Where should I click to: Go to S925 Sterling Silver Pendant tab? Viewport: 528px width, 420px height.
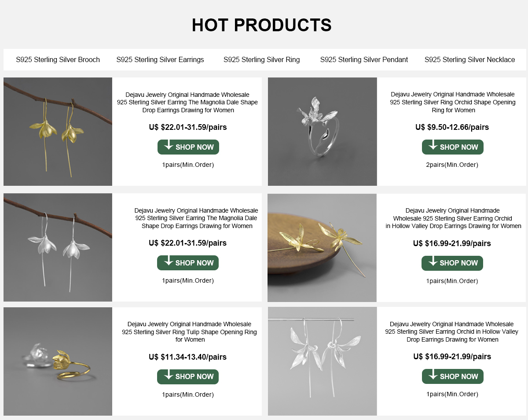click(x=364, y=59)
